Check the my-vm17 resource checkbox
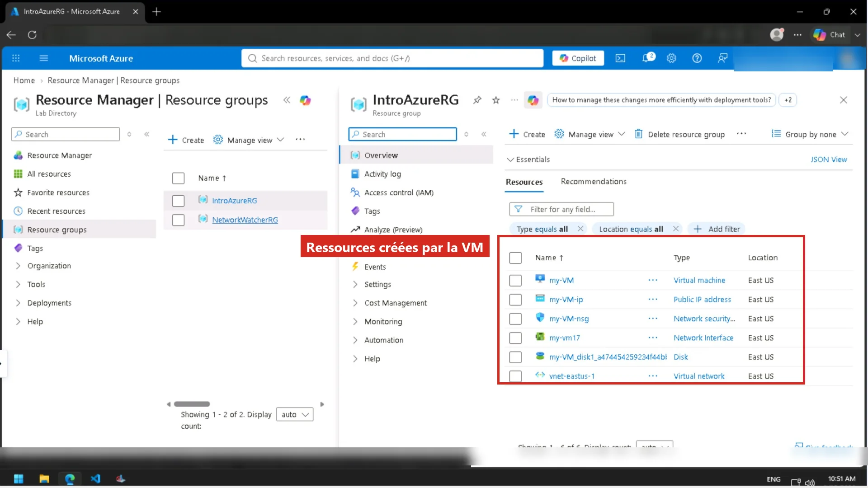868x488 pixels. point(515,338)
